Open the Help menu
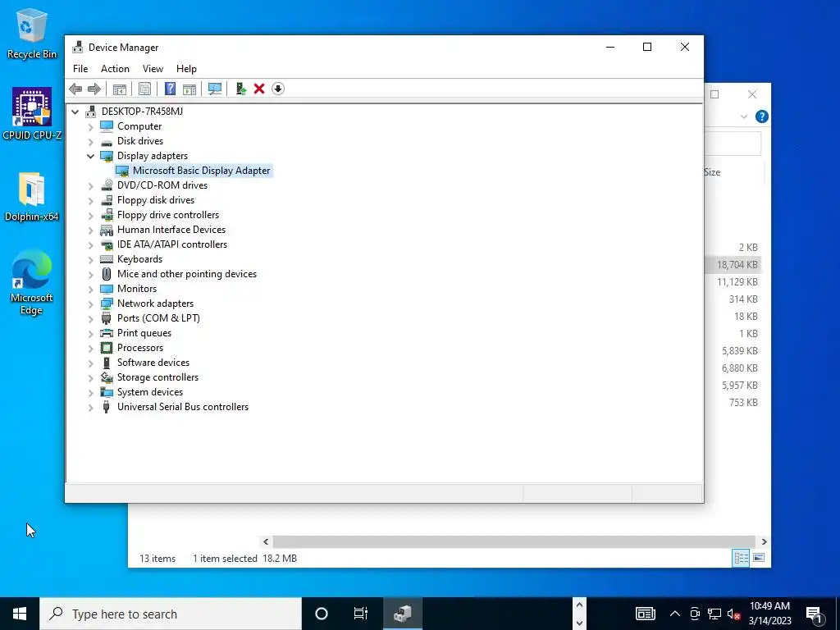Screen dimensions: 840x630 pos(186,69)
